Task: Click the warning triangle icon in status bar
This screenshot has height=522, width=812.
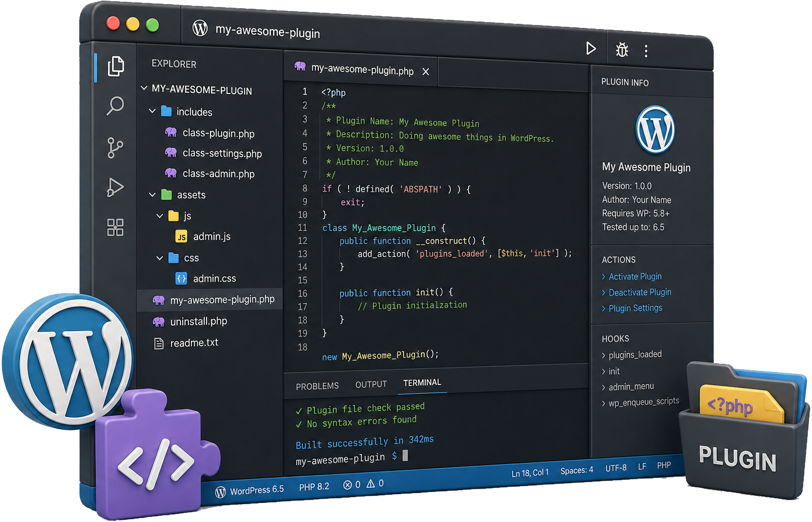Action: [x=371, y=483]
